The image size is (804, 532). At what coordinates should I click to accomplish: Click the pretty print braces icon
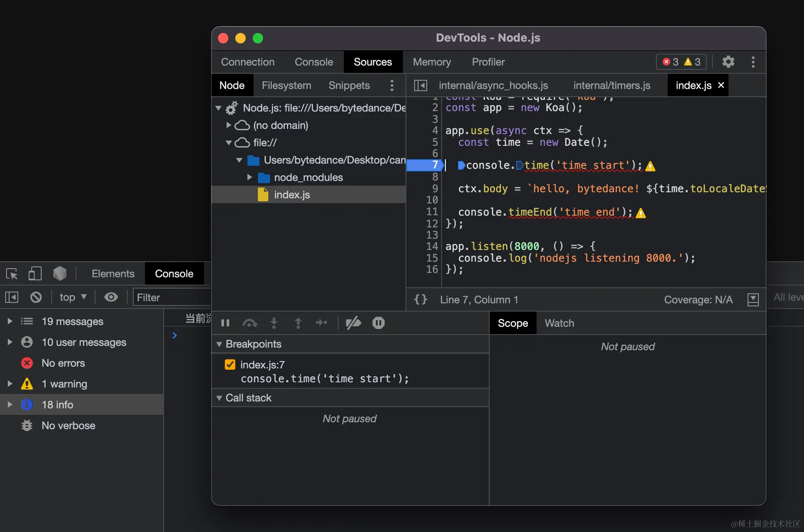(420, 299)
